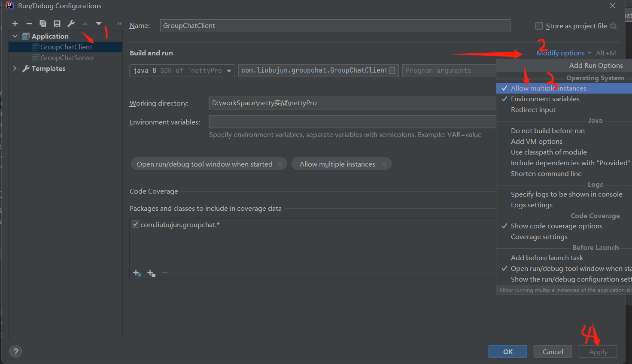Click the Environment variables input field
The height and width of the screenshot is (364, 632).
point(352,122)
